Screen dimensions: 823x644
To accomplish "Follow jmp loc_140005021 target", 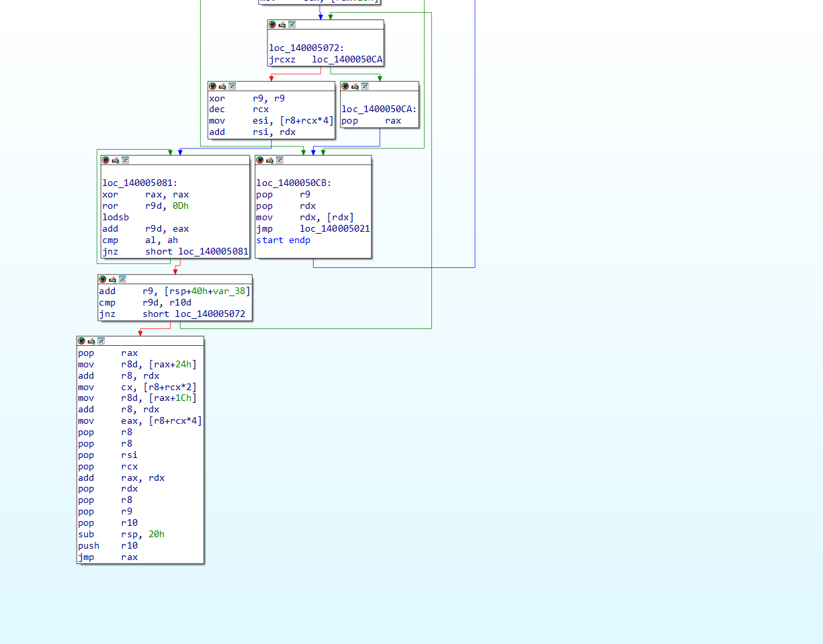I will click(335, 228).
